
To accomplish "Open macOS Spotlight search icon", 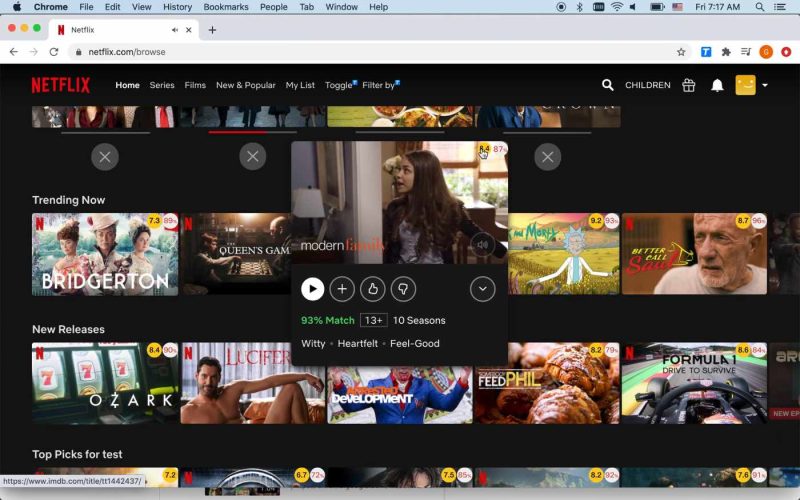I will pyautogui.click(x=760, y=7).
